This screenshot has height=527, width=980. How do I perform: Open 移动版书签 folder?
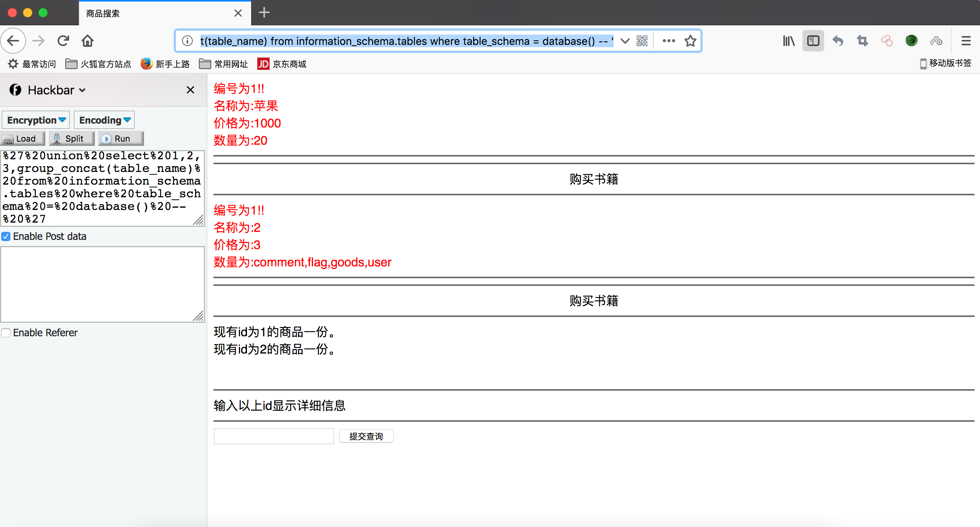946,63
